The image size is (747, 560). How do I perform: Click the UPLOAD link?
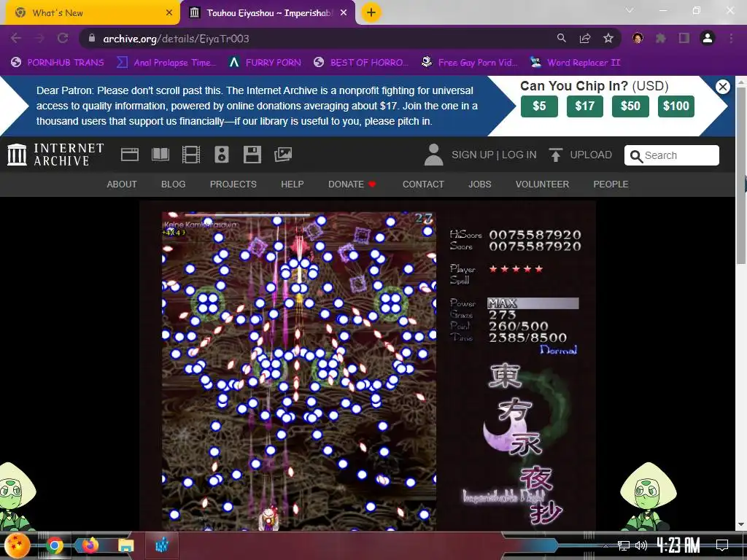click(591, 155)
